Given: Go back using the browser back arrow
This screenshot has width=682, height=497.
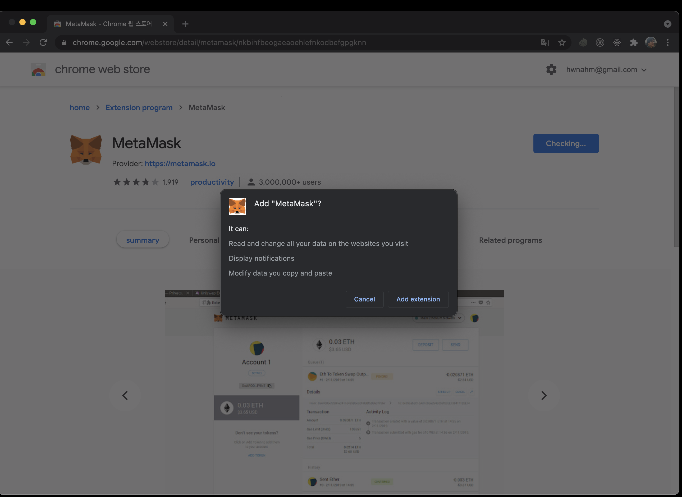Looking at the screenshot, I should tap(10, 43).
